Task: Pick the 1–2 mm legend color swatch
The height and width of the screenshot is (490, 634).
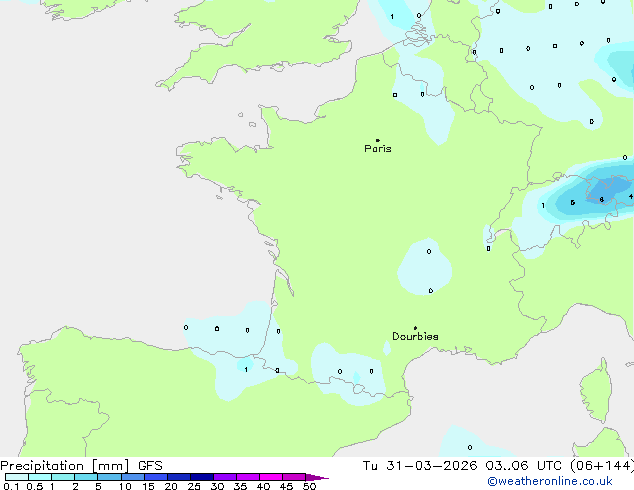Action: 63,478
